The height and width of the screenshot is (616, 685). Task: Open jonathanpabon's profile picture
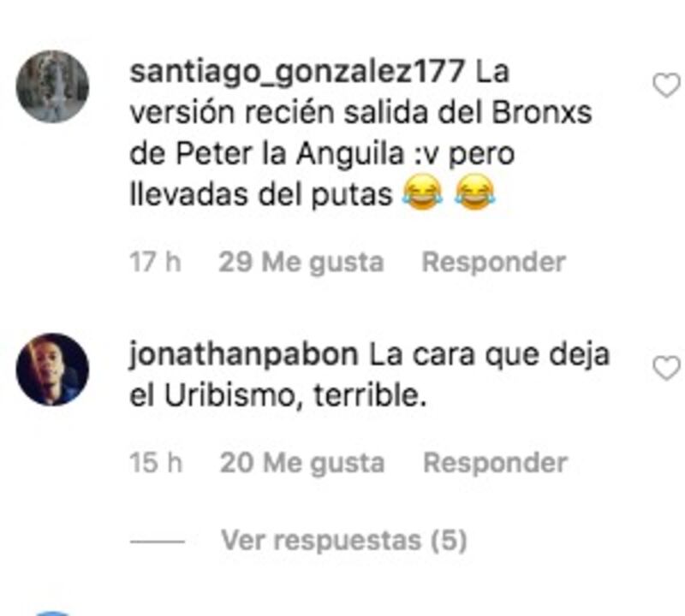pos(52,370)
